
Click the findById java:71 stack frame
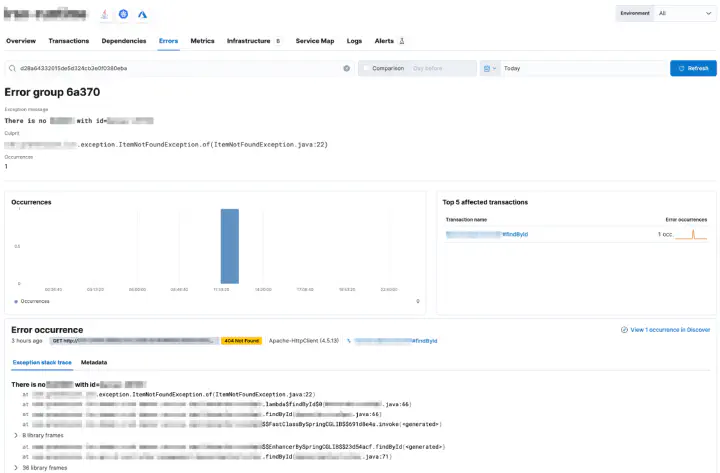[x=207, y=457]
